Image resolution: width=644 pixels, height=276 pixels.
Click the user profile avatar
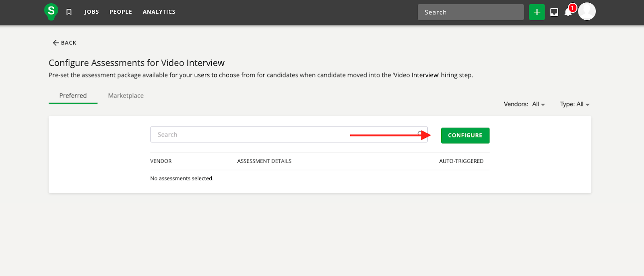point(587,11)
